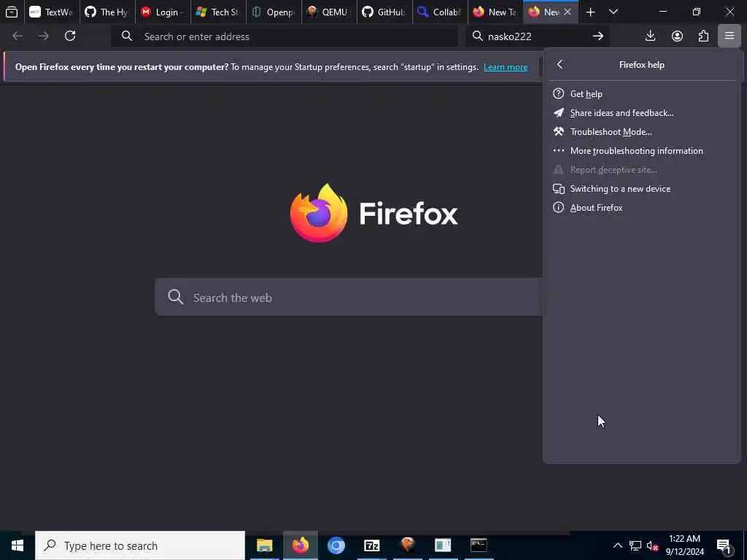The width and height of the screenshot is (747, 560).
Task: Open the Action Center notifications icon
Action: [724, 545]
